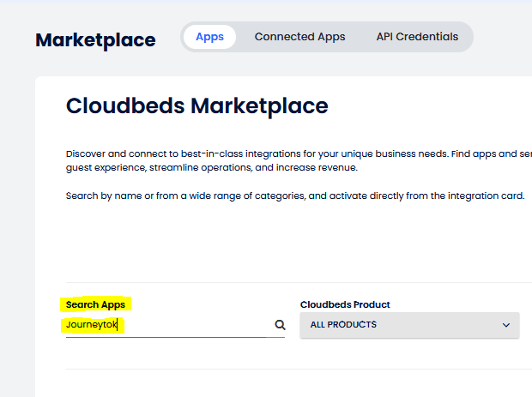The image size is (532, 397).
Task: Click the ALL PRODUCTS selected value text
Action: click(x=343, y=325)
